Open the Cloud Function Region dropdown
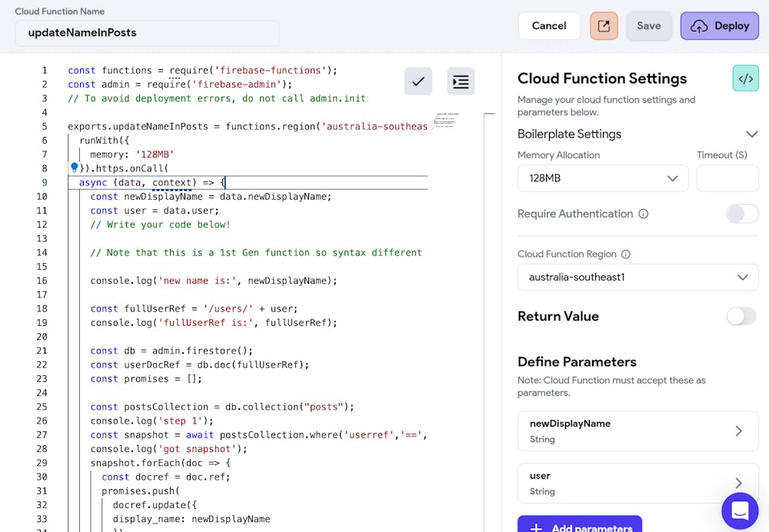769x532 pixels. (x=638, y=278)
